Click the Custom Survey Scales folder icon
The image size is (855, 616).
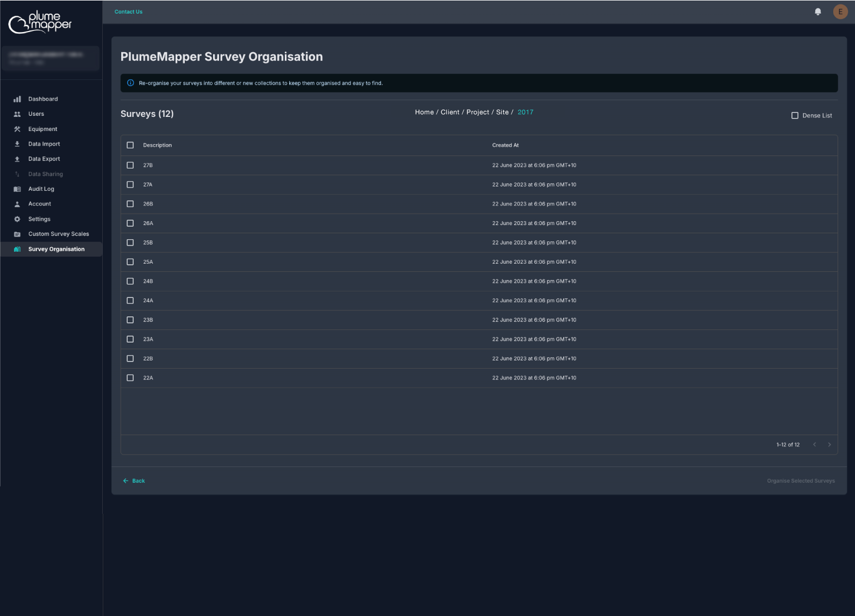[17, 234]
